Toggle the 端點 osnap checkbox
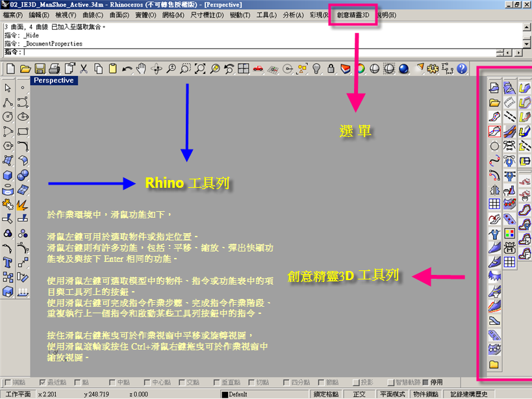Image resolution: width=532 pixels, height=399 pixels. point(7,383)
